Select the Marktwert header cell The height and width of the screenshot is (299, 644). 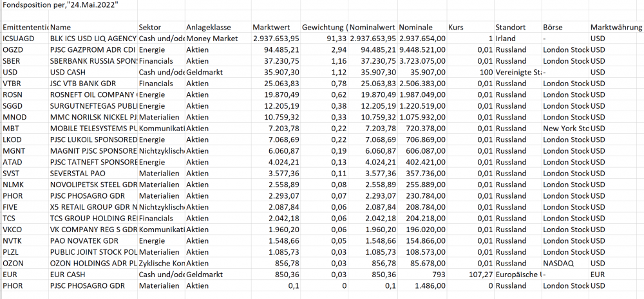click(x=276, y=28)
